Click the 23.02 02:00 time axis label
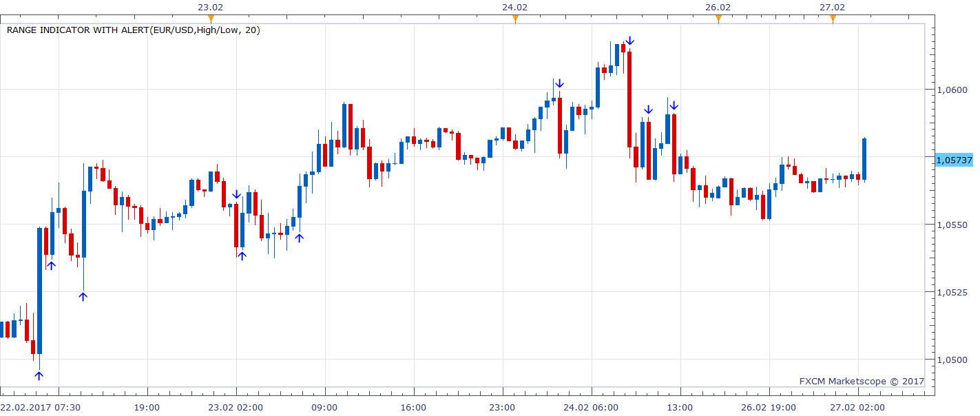This screenshot has height=416, width=980. [x=236, y=408]
